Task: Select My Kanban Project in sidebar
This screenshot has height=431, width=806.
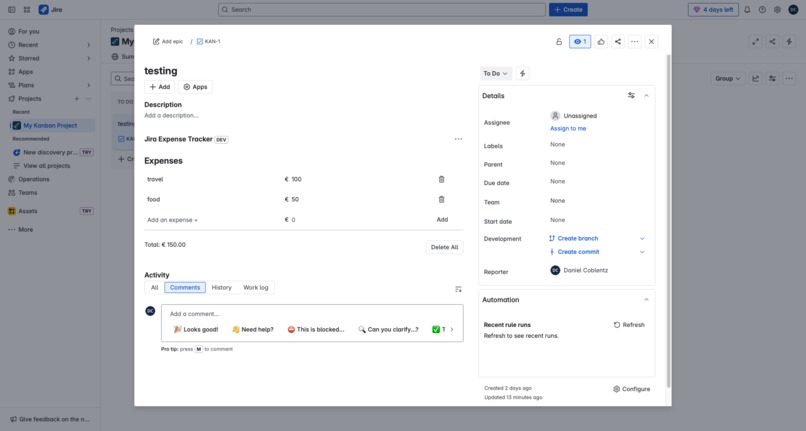Action: pos(50,125)
